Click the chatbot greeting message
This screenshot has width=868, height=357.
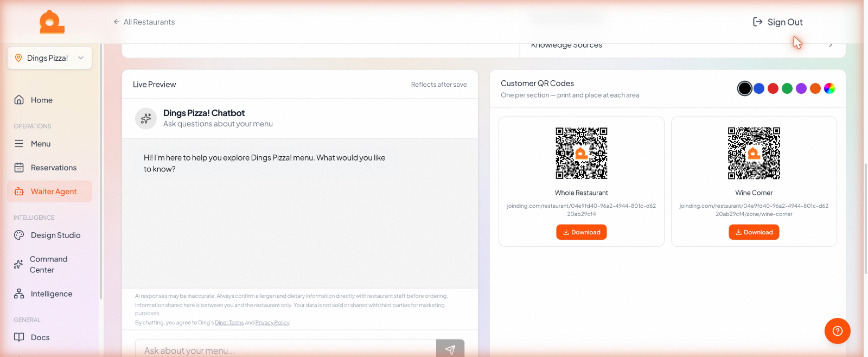[265, 163]
